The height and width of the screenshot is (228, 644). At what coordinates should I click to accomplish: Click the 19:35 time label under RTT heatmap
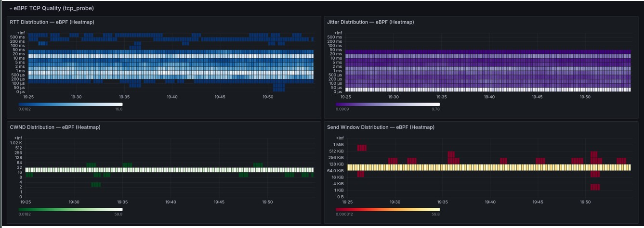tap(124, 97)
